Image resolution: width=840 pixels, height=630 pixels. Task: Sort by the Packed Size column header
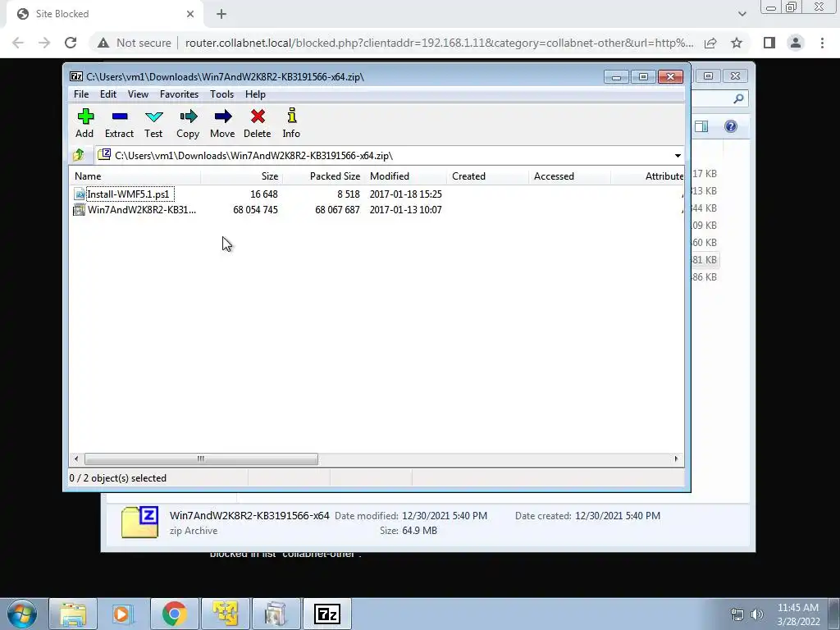coord(324,176)
